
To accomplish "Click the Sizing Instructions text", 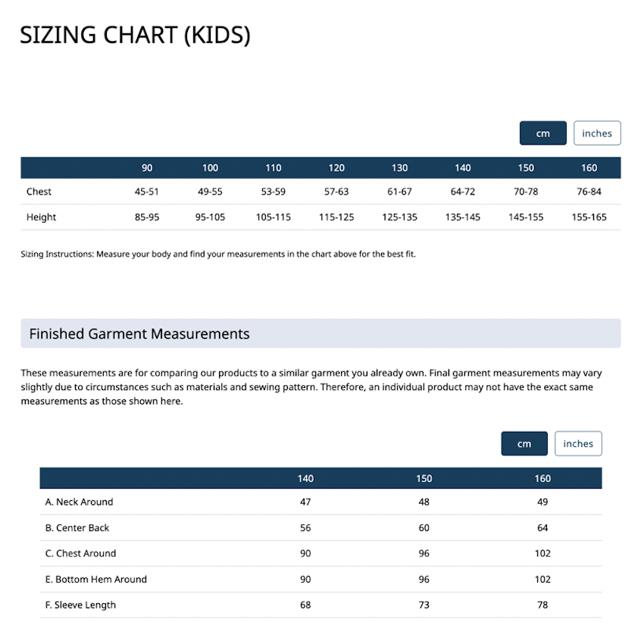I will [218, 255].
